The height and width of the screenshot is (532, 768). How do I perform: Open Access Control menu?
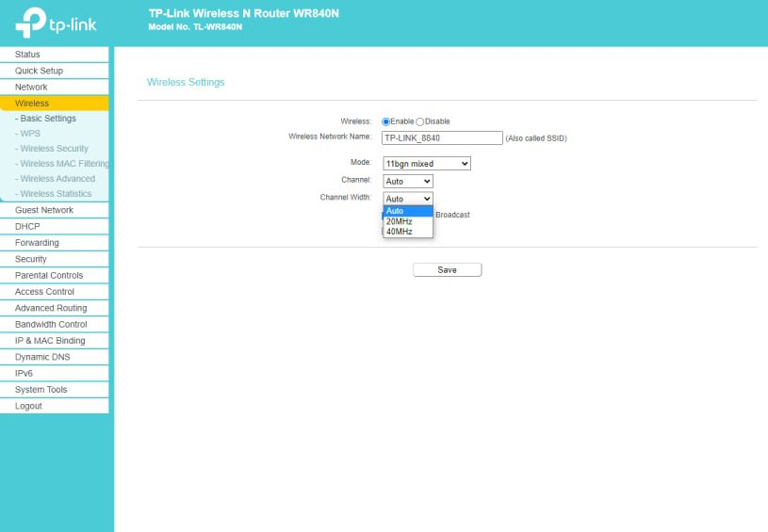pyautogui.click(x=55, y=292)
